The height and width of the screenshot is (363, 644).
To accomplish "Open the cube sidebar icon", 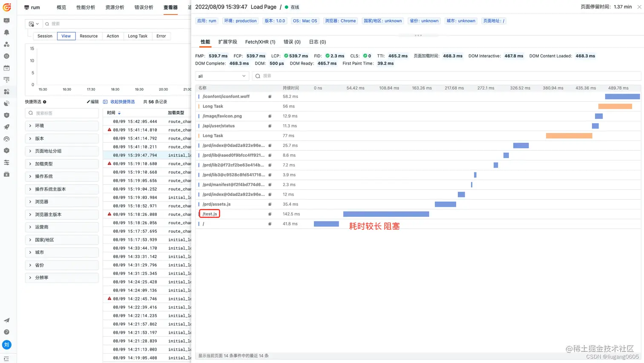I will pos(7,151).
